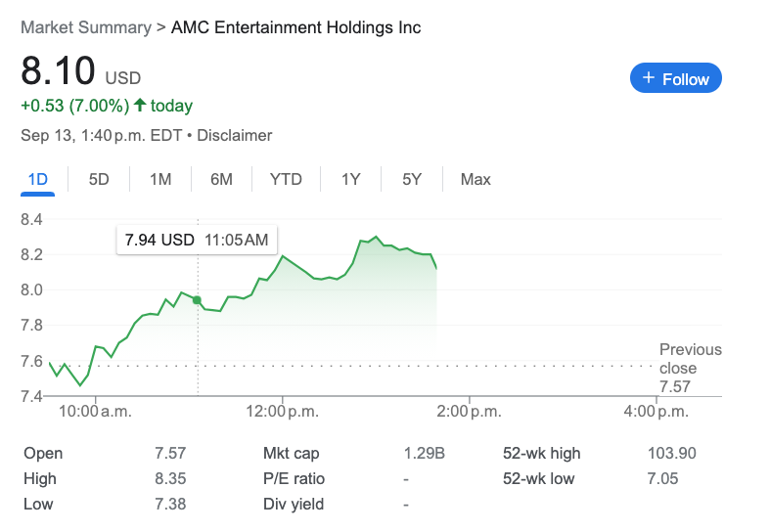Select the Max time range tab
The width and height of the screenshot is (770, 532).
476,179
